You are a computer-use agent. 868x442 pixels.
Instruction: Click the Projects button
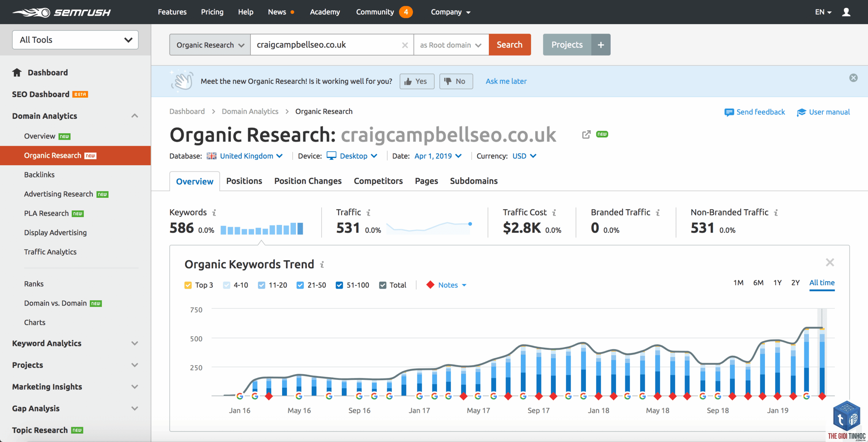567,45
